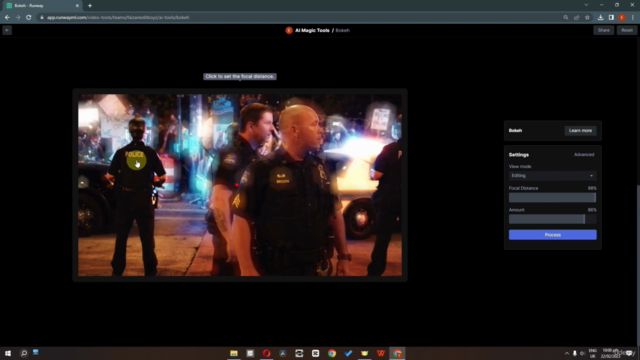Viewport: 640px width, 360px height.
Task: Go back using Runway's back arrow icon
Action: pyautogui.click(x=7, y=30)
